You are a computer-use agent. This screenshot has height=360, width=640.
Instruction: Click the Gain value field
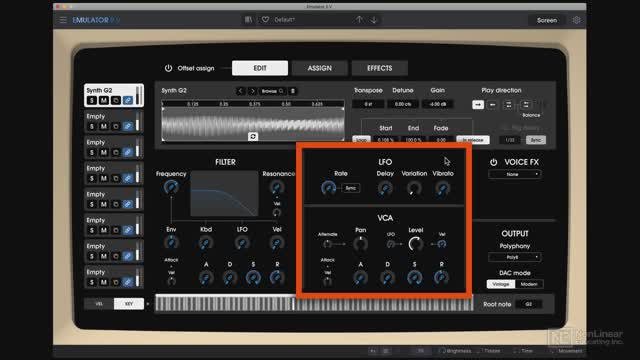[x=438, y=104]
